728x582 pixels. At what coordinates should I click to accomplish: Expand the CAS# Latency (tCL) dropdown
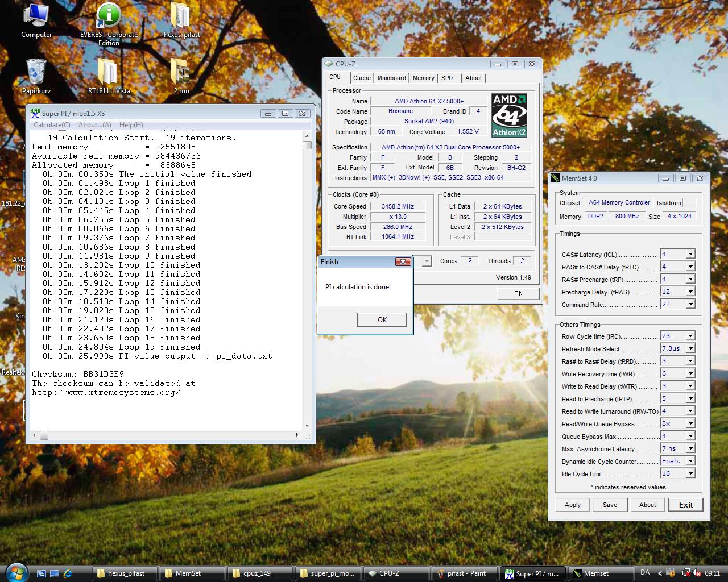(x=690, y=254)
